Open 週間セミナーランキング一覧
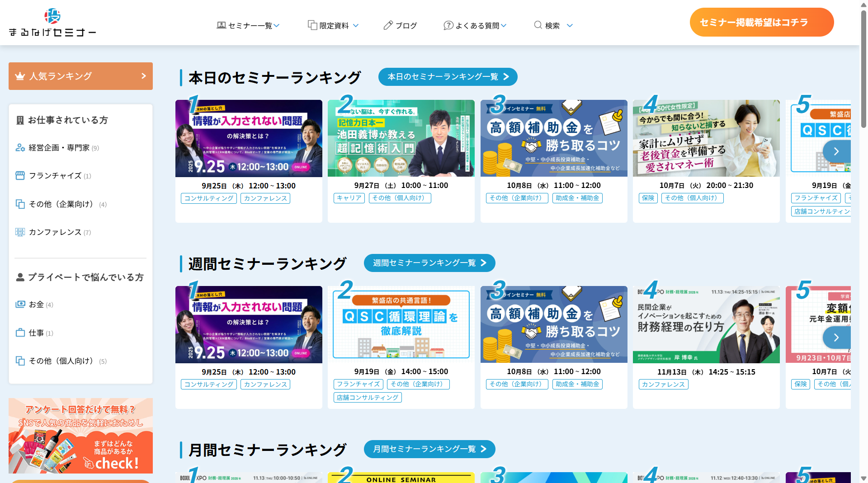Image resolution: width=868 pixels, height=483 pixels. coord(429,263)
